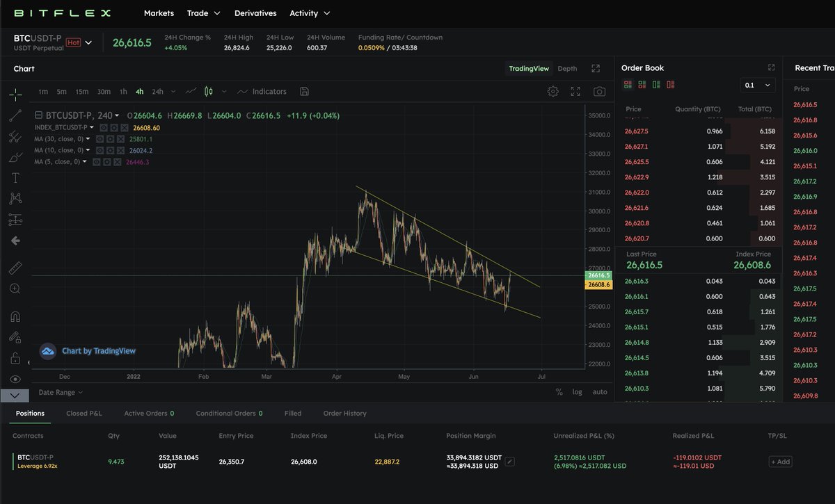Toggle hide all drawings eye icon
Viewport: 835px width, 504px height.
click(15, 379)
